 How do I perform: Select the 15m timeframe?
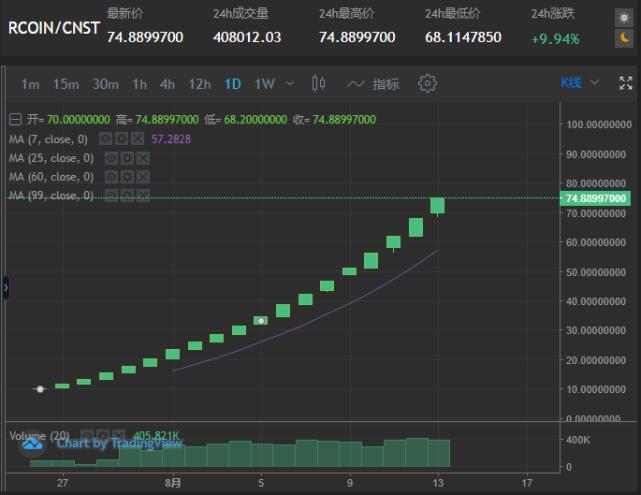pyautogui.click(x=66, y=84)
